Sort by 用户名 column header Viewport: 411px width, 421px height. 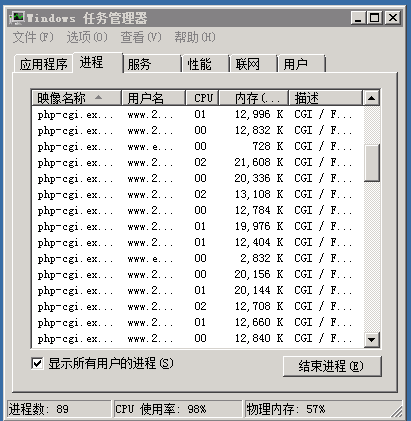click(x=153, y=98)
